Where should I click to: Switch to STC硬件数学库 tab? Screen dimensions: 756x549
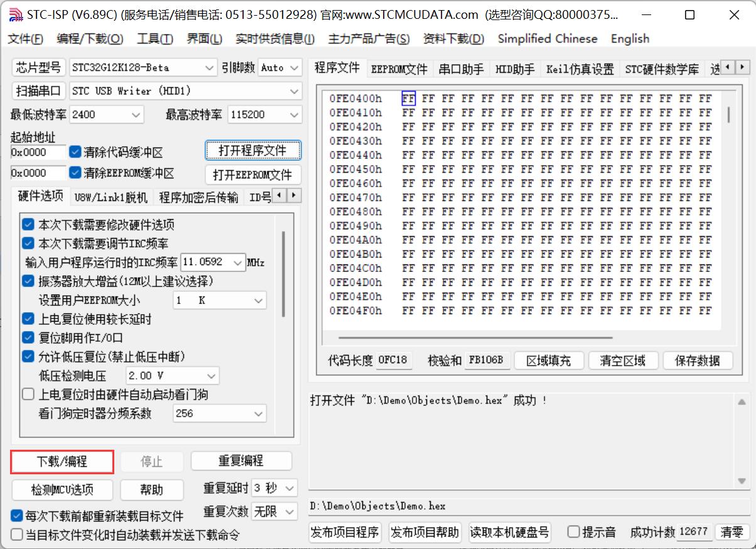coord(662,69)
